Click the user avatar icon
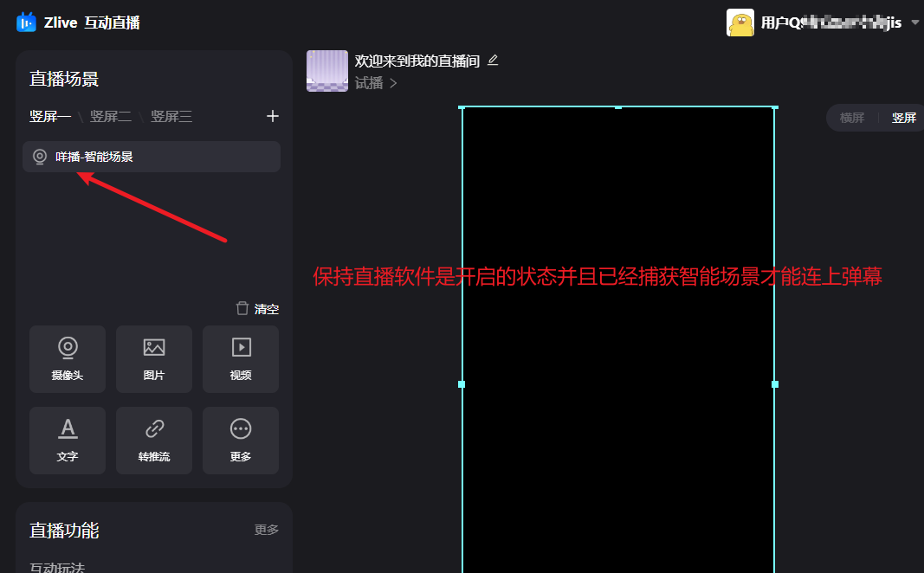The width and height of the screenshot is (924, 573). (740, 22)
